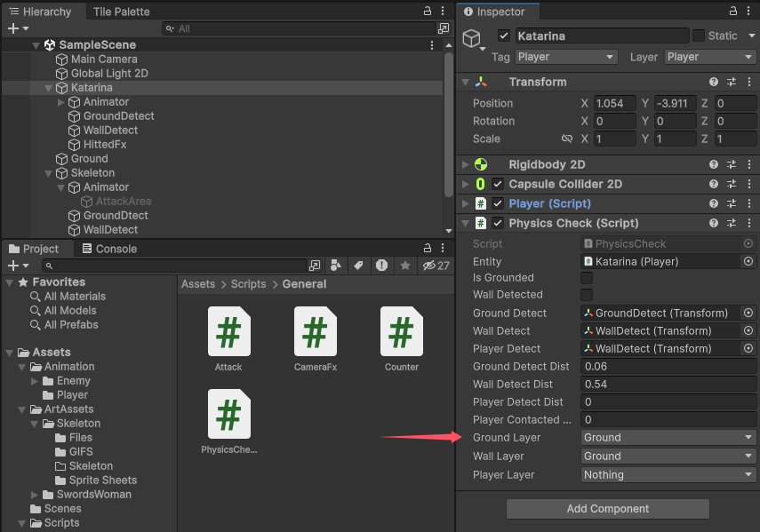
Task: Lock the Project panel
Action: pos(427,249)
